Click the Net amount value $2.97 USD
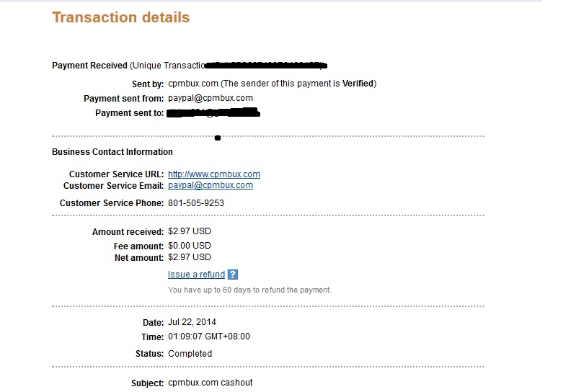The height and width of the screenshot is (392, 571). coord(190,257)
